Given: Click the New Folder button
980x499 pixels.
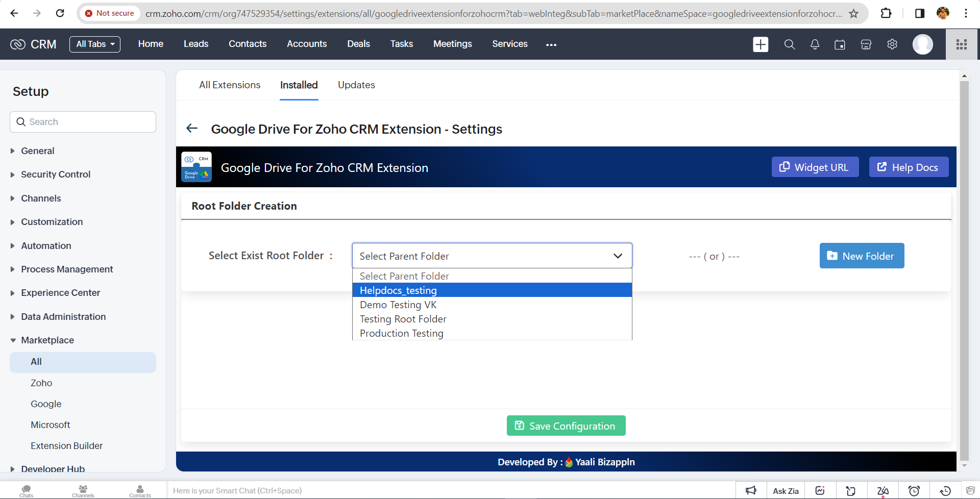Looking at the screenshot, I should [x=862, y=256].
